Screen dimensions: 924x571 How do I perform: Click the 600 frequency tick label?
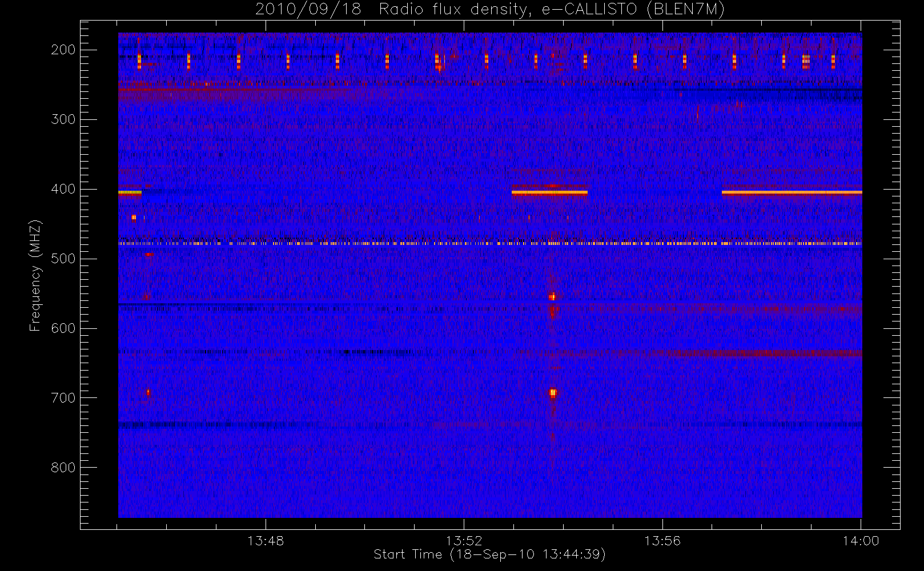(63, 328)
